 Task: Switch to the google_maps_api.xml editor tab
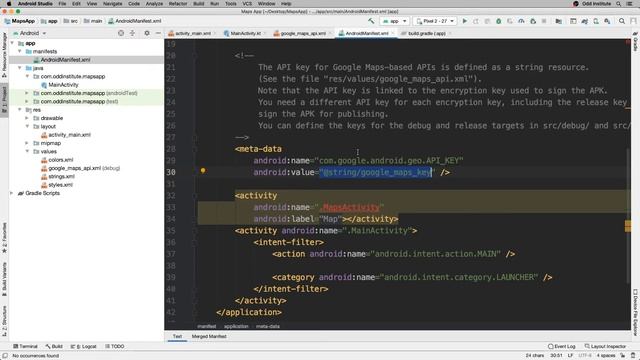click(302, 33)
